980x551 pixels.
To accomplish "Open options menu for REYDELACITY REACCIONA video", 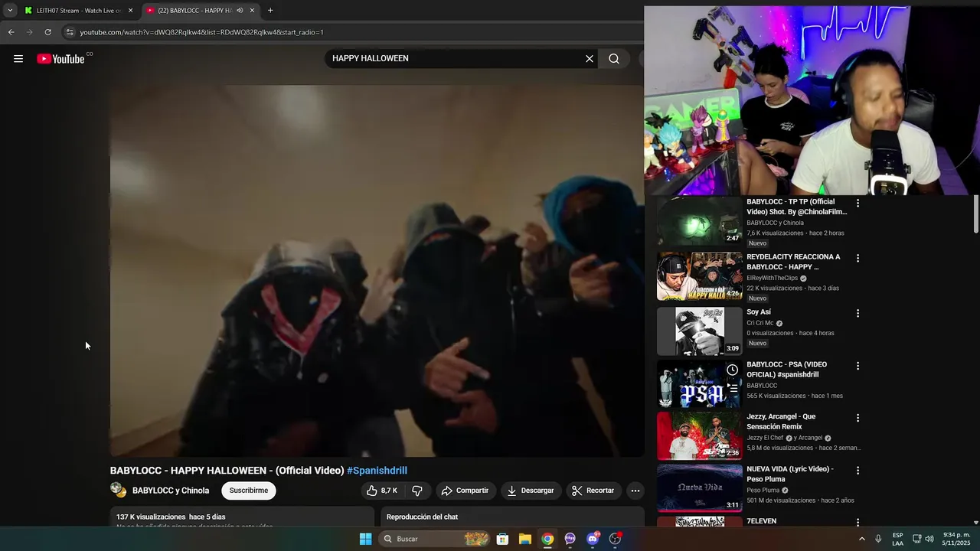I will [x=857, y=259].
